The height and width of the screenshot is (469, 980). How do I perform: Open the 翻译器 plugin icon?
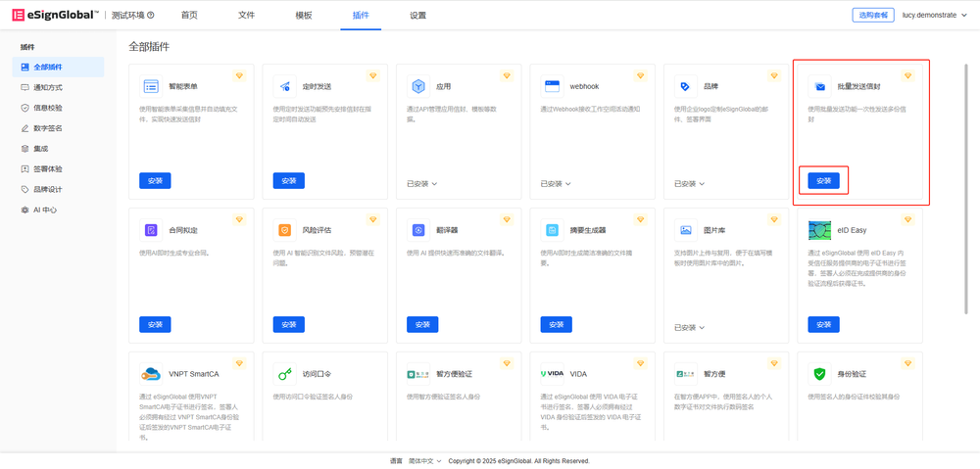(418, 230)
